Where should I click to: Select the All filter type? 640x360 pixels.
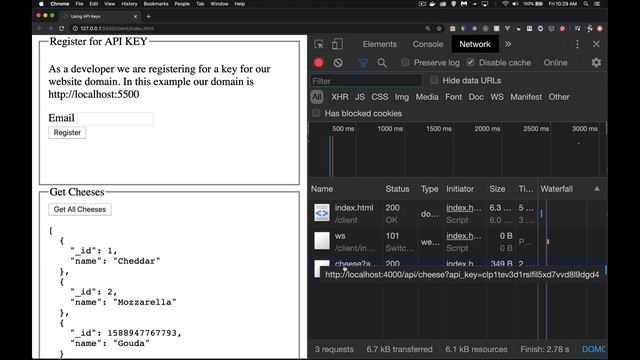(317, 97)
